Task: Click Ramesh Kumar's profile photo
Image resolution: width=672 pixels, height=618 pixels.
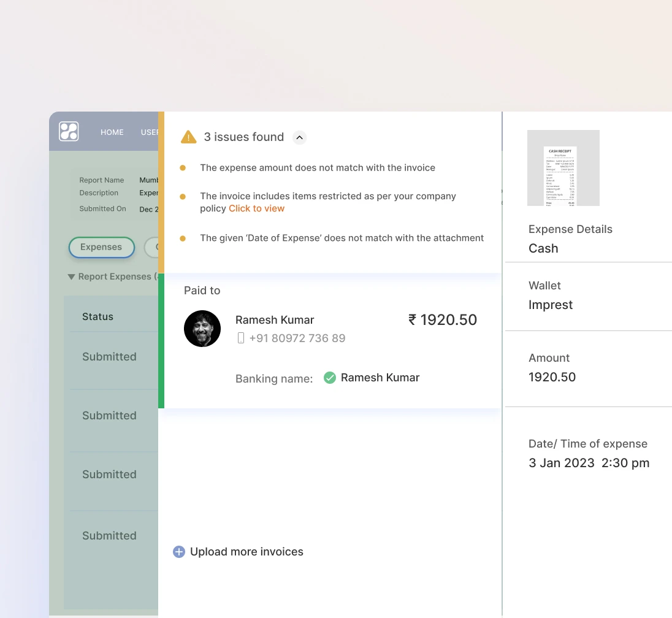Action: [202, 329]
